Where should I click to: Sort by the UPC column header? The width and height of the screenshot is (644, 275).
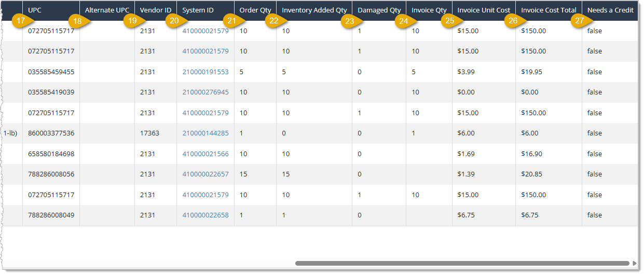click(35, 10)
